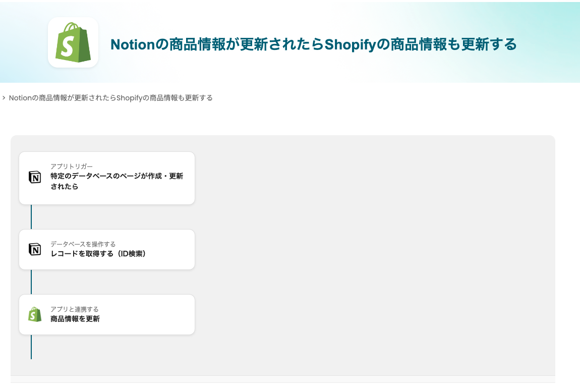Click the Notion icon beside レコードを取得する
Viewport: 580px width, 392px height.
coord(35,249)
